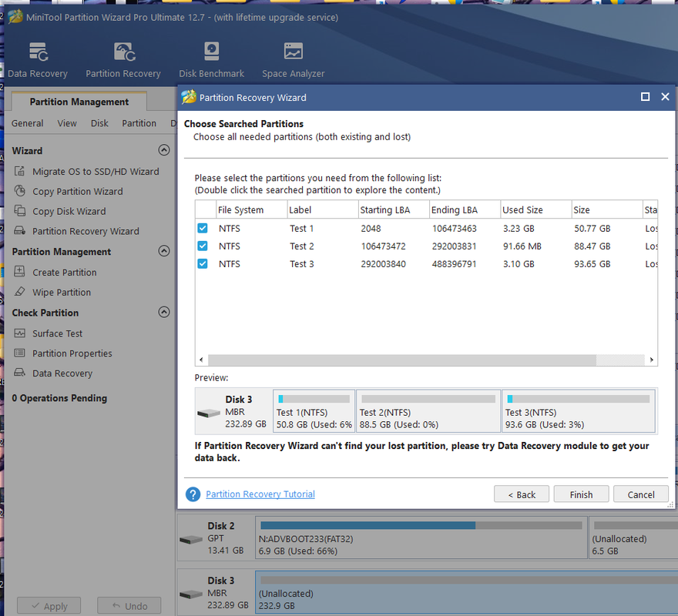Select the Disk 3 unallocated 232.9 GB space

pyautogui.click(x=467, y=593)
